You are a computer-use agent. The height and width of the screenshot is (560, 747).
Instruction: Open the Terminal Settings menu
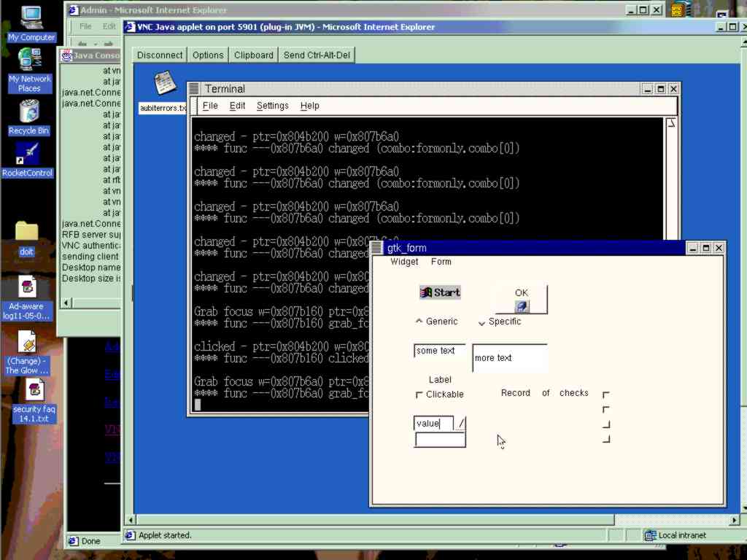[272, 106]
